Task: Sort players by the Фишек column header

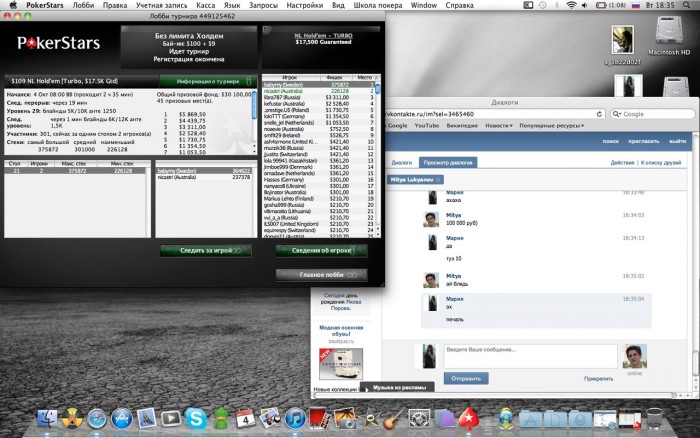Action: (x=334, y=78)
